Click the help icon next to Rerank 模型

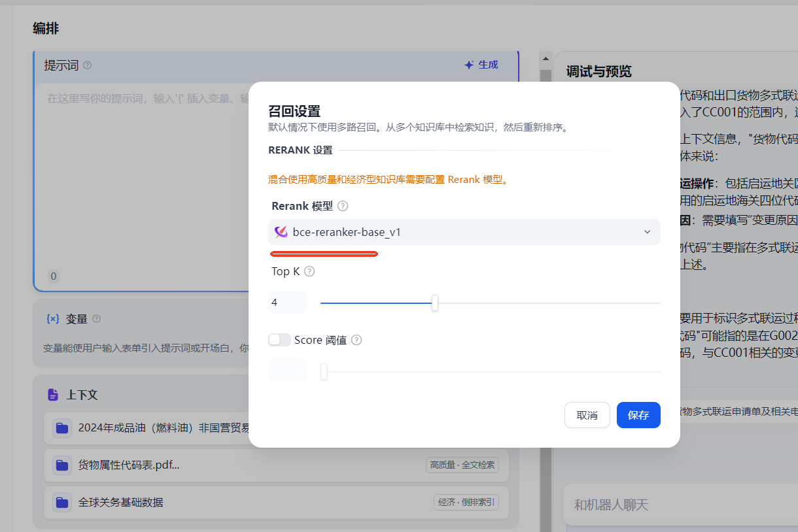342,205
